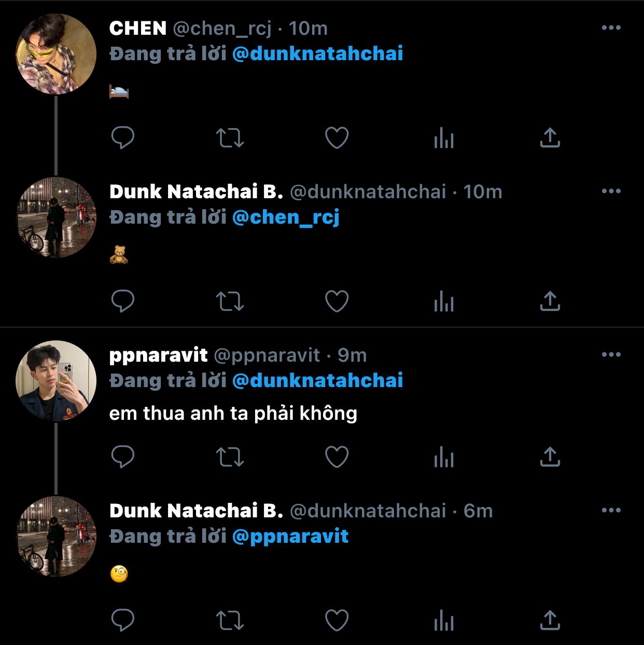View analytics of Dunk's teddy bear tweet

point(444,301)
